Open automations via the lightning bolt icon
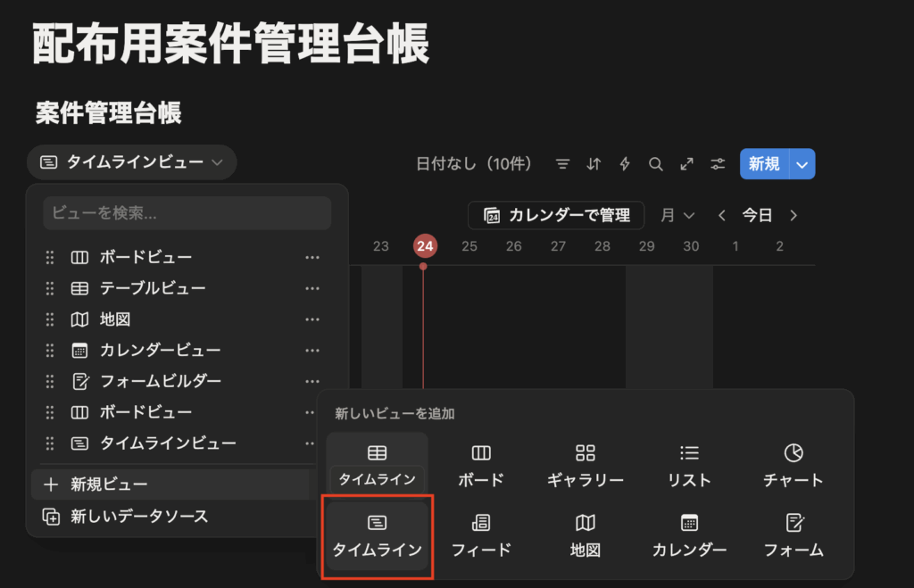 (x=625, y=164)
